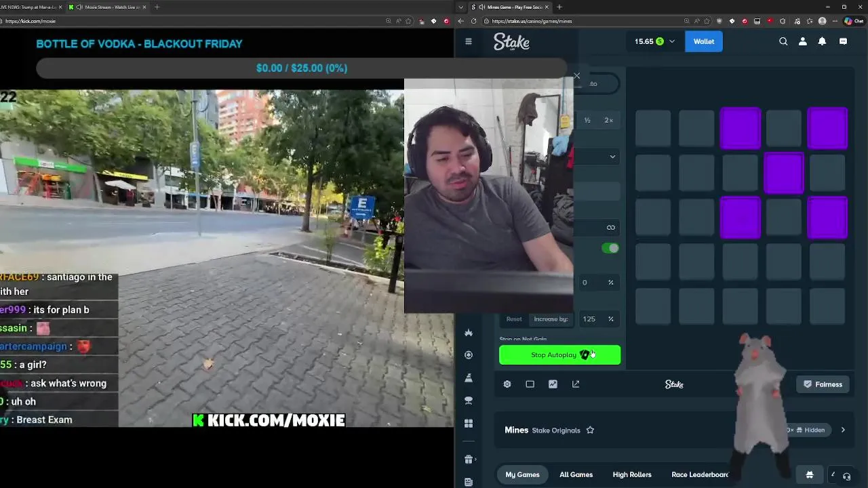Toggle theatre mode rectangle icon

[x=530, y=384]
